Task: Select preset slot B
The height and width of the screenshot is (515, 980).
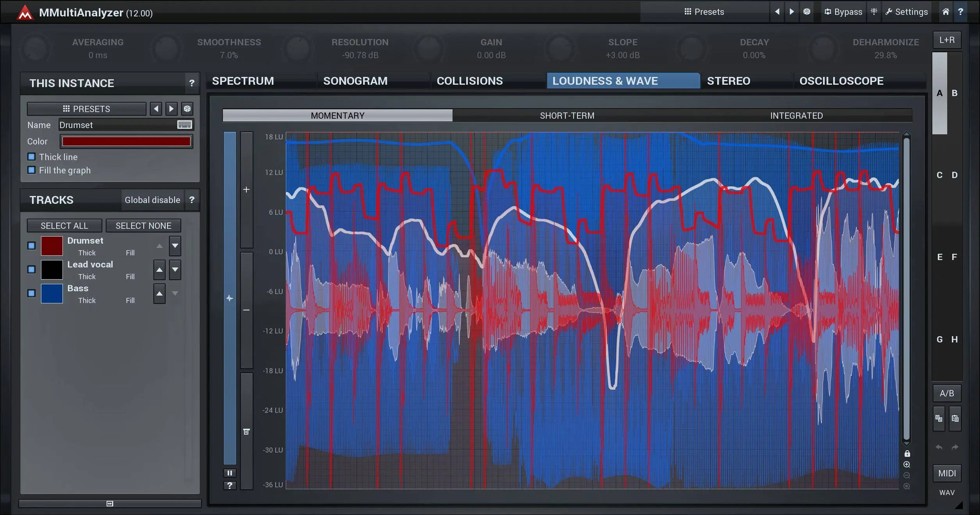Action: (x=954, y=93)
